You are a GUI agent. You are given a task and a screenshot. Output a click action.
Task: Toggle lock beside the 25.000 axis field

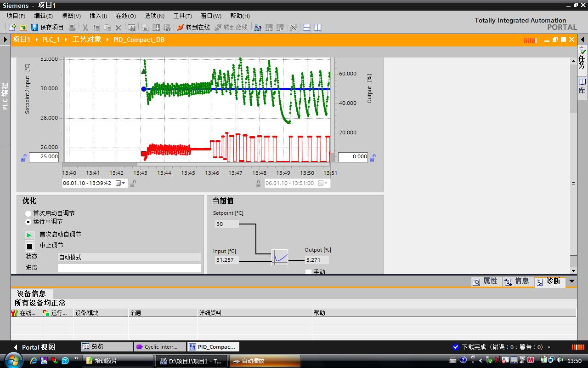(23, 158)
